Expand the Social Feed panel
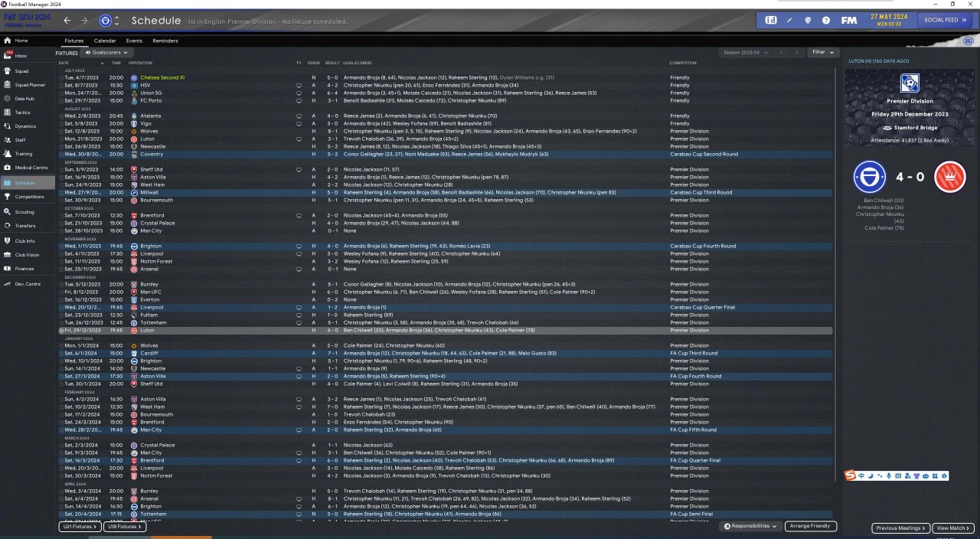Screen dimensions: 980x539 945,20
